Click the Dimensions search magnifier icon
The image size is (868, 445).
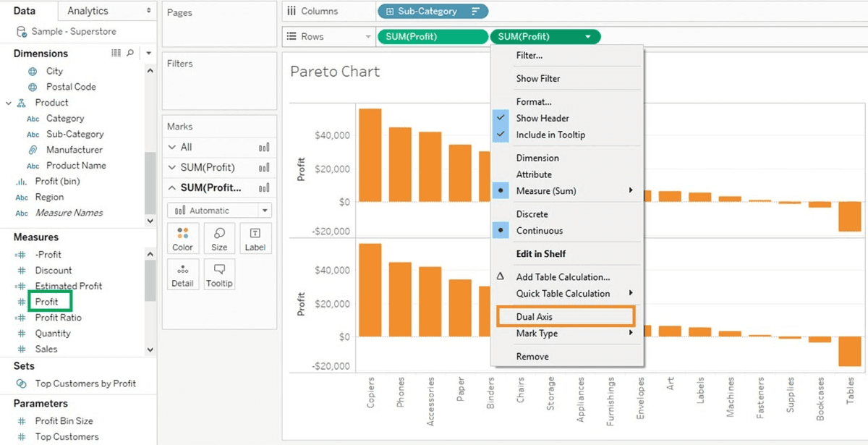130,54
